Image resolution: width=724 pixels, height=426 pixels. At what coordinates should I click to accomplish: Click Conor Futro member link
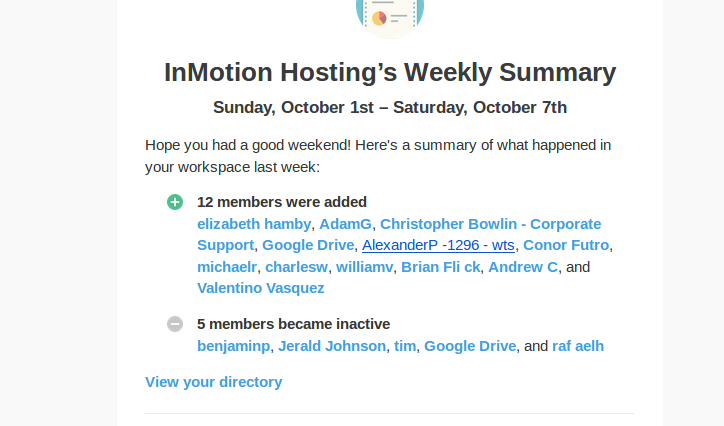pos(566,245)
